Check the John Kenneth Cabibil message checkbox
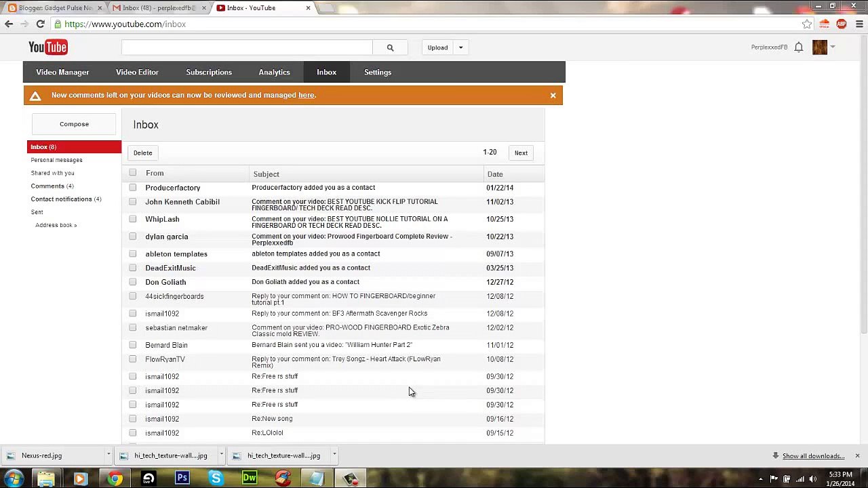Screen dimensions: 868x488 pos(132,202)
